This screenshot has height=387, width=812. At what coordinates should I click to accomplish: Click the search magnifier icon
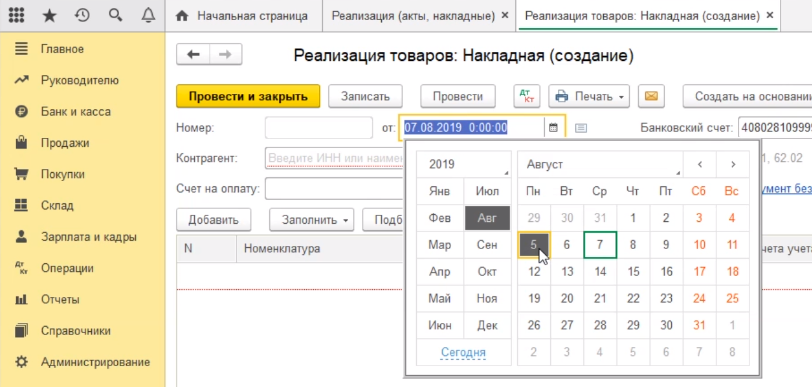click(x=115, y=16)
